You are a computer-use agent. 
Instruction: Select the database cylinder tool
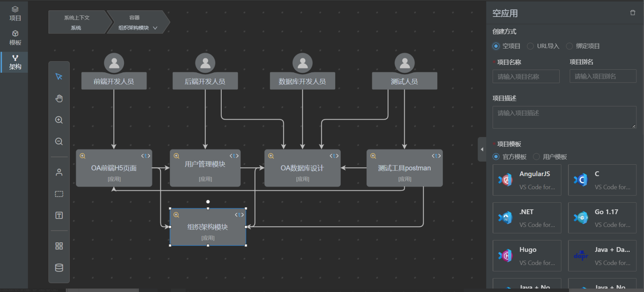click(59, 268)
